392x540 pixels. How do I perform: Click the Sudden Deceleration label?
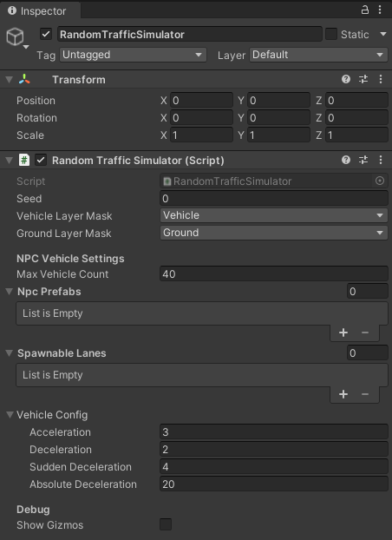pyautogui.click(x=81, y=467)
